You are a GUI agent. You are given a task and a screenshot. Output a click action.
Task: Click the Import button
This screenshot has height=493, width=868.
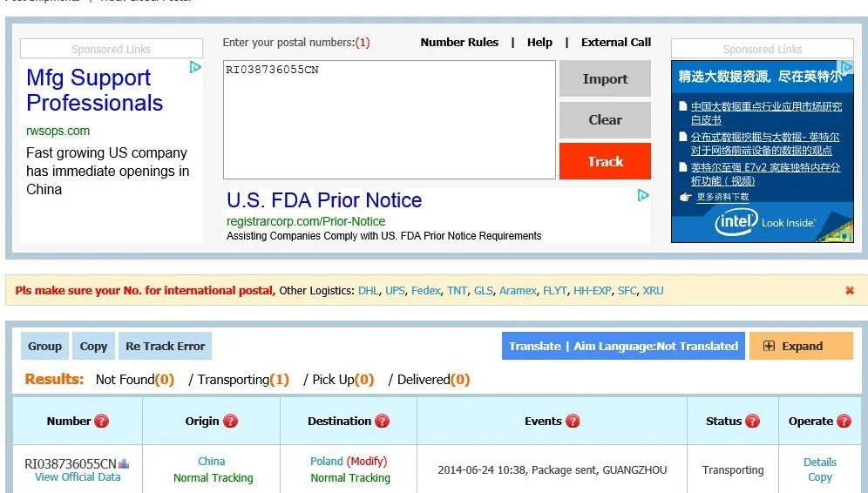click(605, 79)
